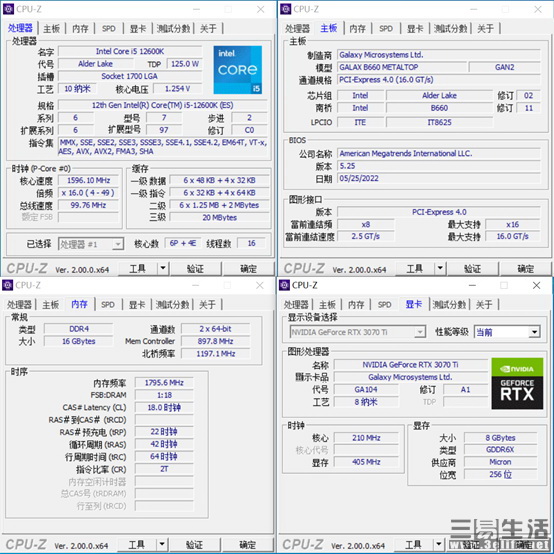
Task: Click the 1596.10 MHz core speed value
Action: tap(88, 181)
